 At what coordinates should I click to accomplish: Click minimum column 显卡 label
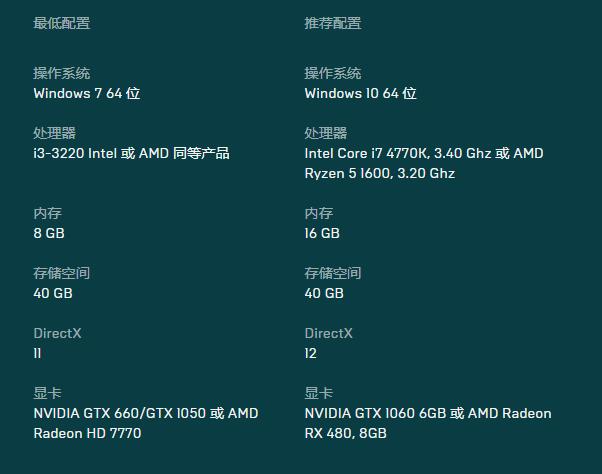pyautogui.click(x=48, y=393)
